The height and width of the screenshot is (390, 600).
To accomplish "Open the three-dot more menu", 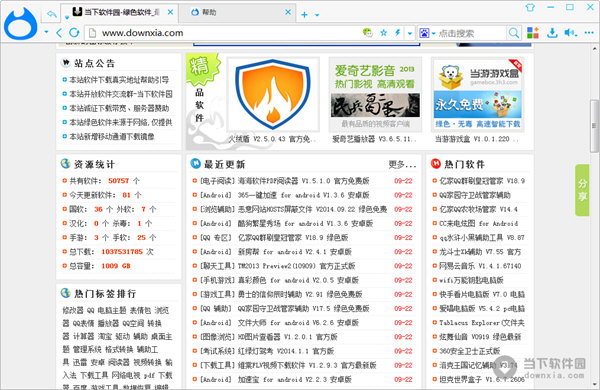I will (x=589, y=33).
